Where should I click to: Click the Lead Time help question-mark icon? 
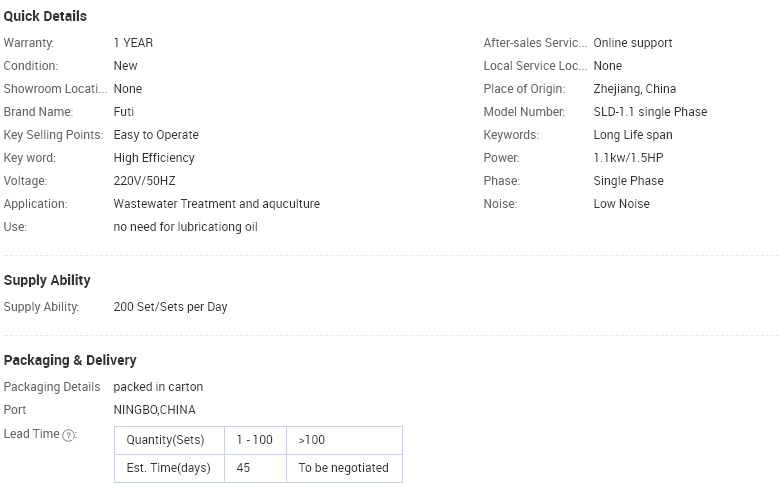pyautogui.click(x=69, y=435)
